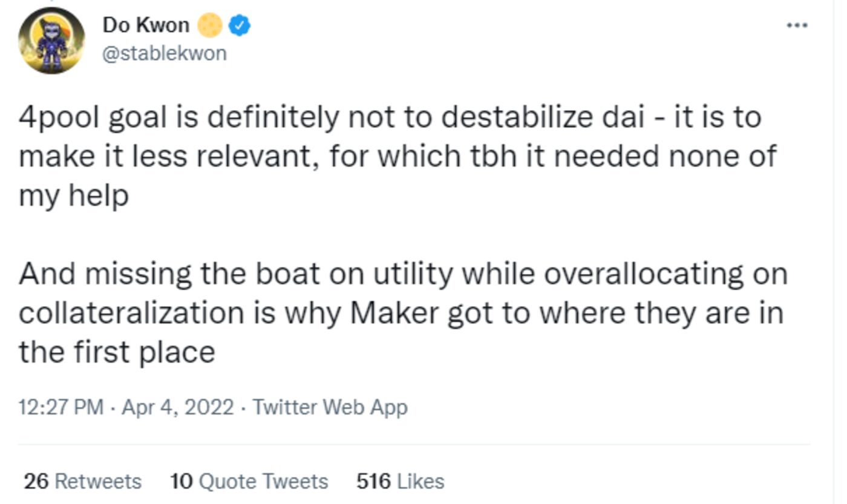View the 26 Retweets list
The width and height of the screenshot is (847, 504).
click(x=83, y=482)
